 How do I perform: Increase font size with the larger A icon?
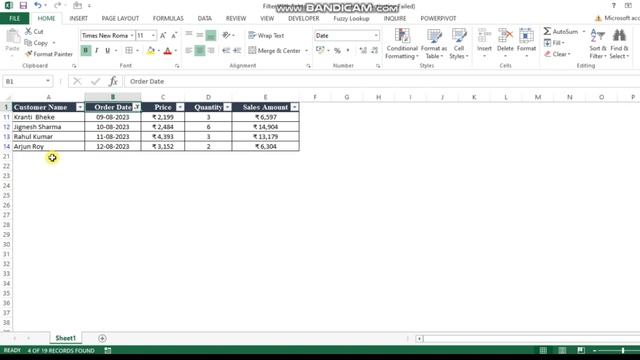[163, 36]
